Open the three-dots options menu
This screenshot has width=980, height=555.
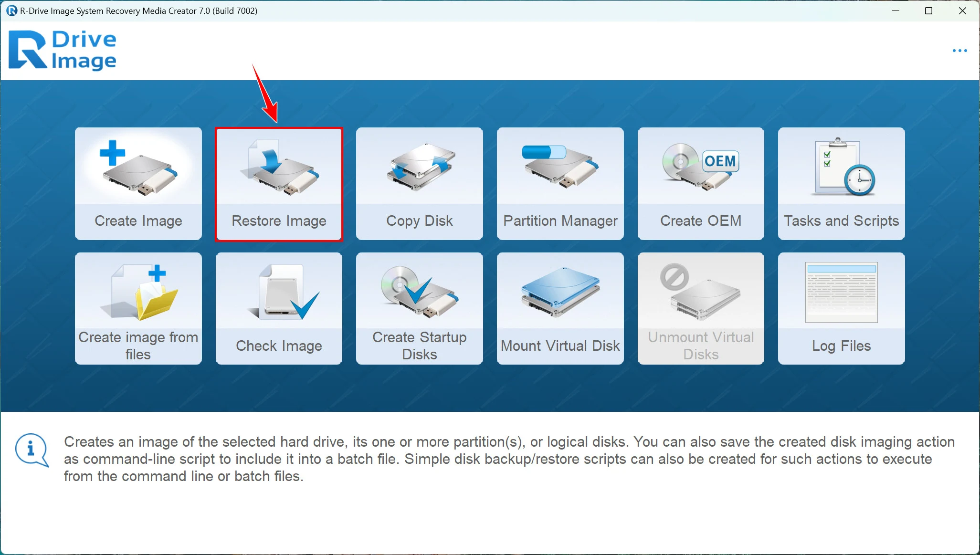(959, 51)
